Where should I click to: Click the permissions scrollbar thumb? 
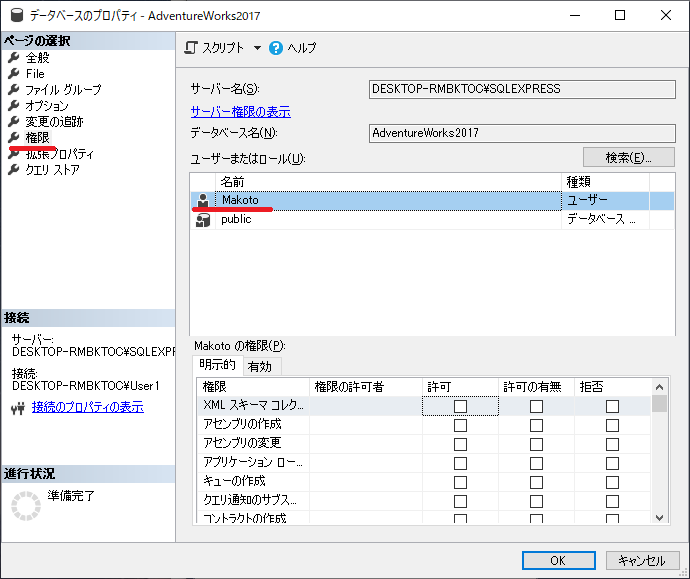point(659,403)
